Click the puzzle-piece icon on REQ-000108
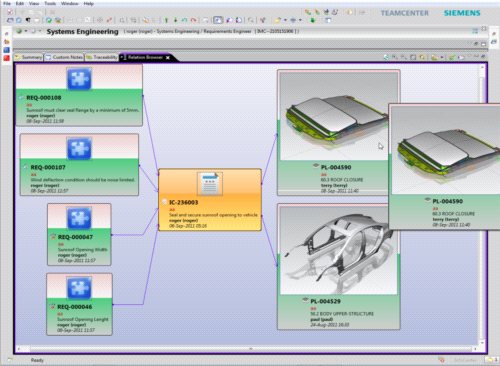Screen dimensions: 500x366 (x=79, y=79)
